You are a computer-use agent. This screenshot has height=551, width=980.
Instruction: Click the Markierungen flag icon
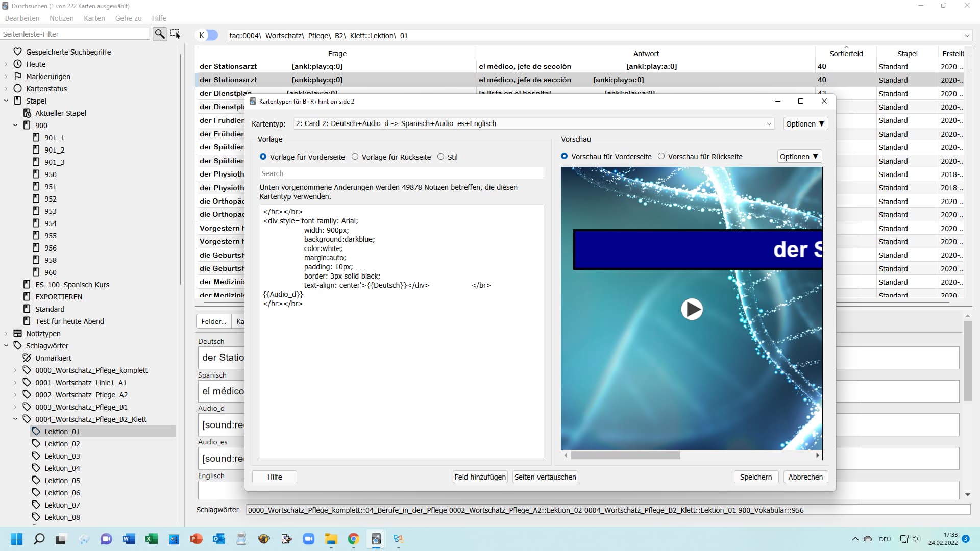pyautogui.click(x=17, y=77)
